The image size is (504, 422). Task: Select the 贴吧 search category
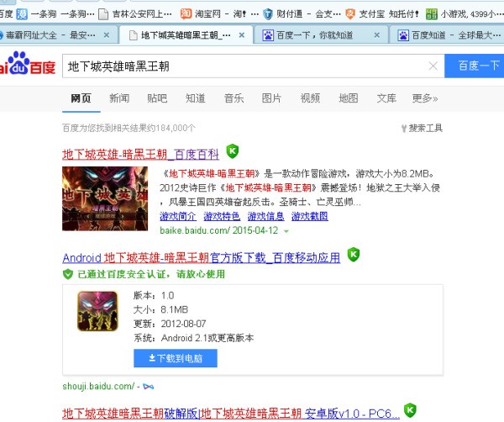[157, 98]
